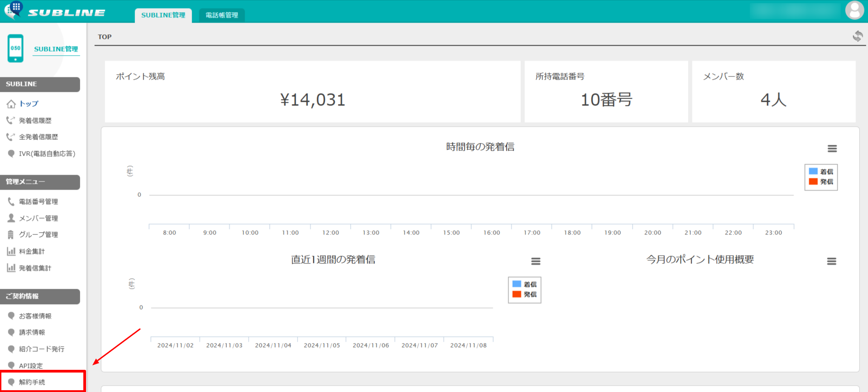Screen dimensions: 868x392
Task: Open the 今月のポイント使用概要 chart menu
Action: 831,261
